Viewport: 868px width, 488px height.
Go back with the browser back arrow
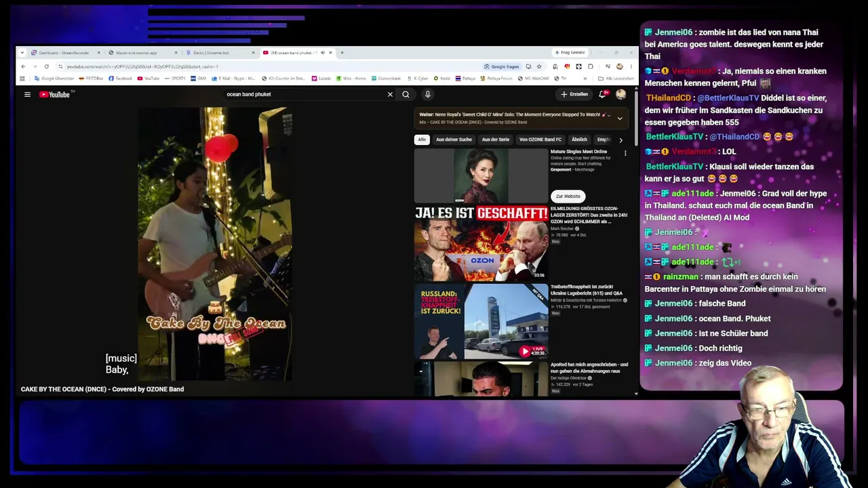23,66
